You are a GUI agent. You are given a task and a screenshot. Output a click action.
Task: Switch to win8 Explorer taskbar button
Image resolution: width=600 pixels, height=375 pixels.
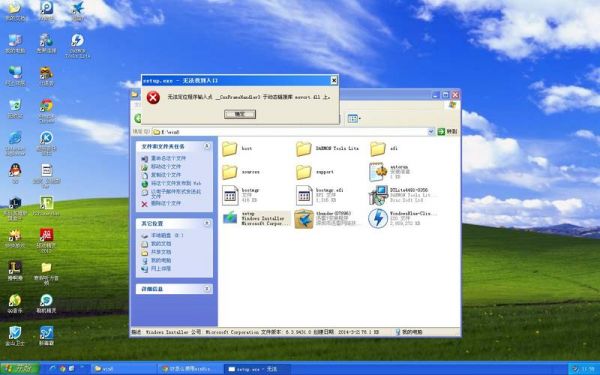pyautogui.click(x=124, y=369)
